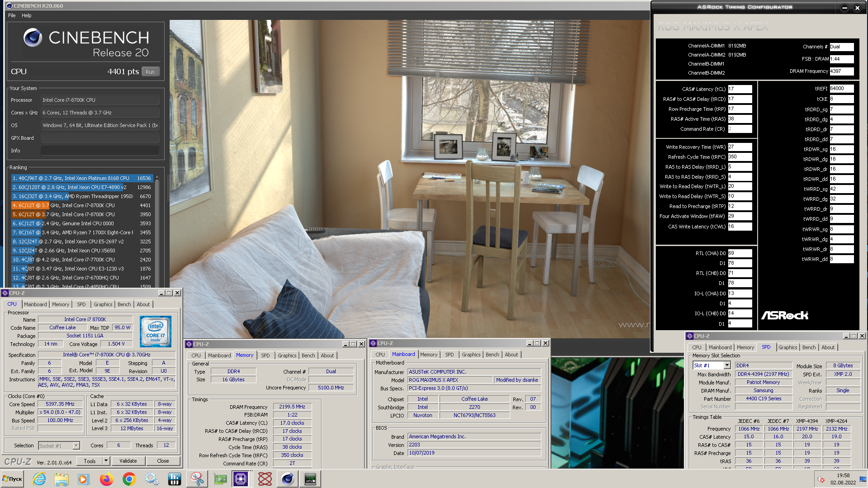Open the Slot #1 memory slot dropdown
868x488 pixels.
[727, 365]
